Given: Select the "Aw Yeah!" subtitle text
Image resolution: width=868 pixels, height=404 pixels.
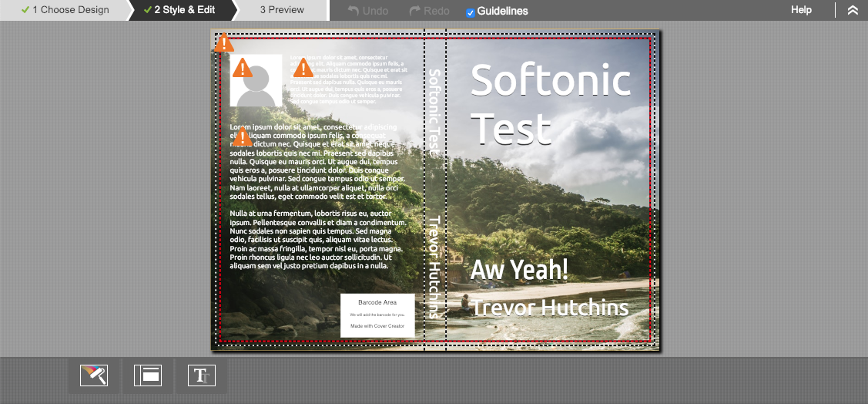Looking at the screenshot, I should [519, 269].
